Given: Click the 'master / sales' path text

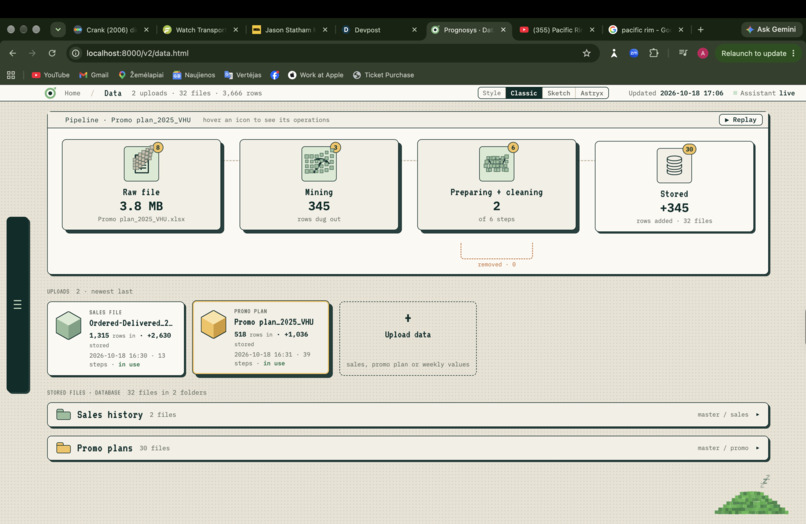Looking at the screenshot, I should (723, 414).
